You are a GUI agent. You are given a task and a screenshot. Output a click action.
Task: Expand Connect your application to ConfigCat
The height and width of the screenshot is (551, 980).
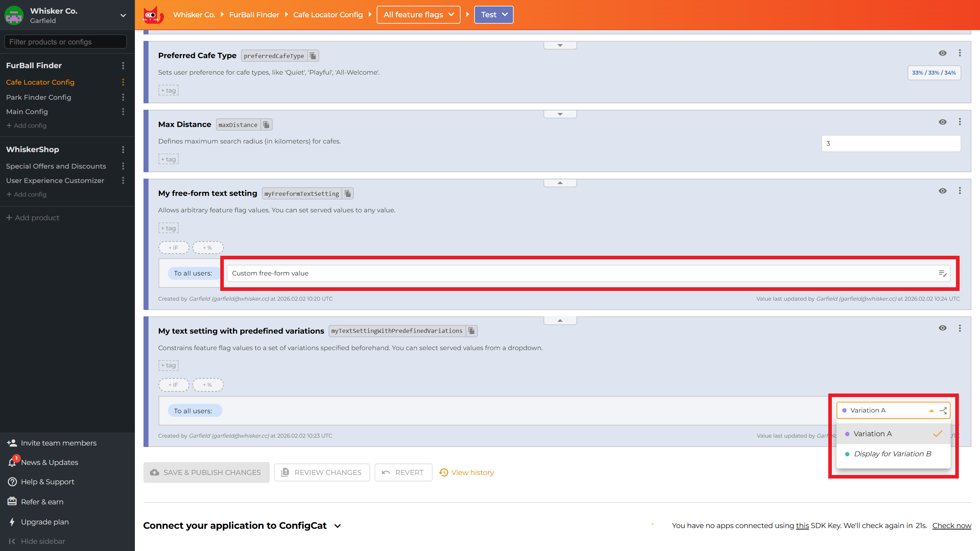tap(338, 526)
